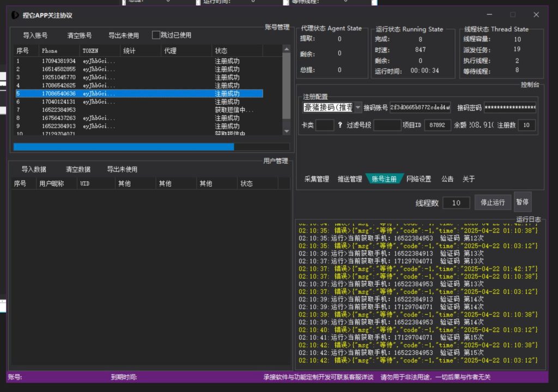Click the account list scroll-up arrow
Image resolution: width=558 pixels, height=392 pixels.
(287, 50)
